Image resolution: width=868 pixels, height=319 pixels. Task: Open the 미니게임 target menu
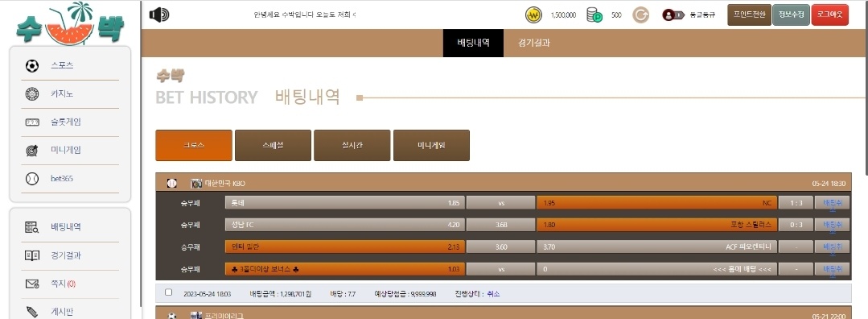(x=32, y=151)
